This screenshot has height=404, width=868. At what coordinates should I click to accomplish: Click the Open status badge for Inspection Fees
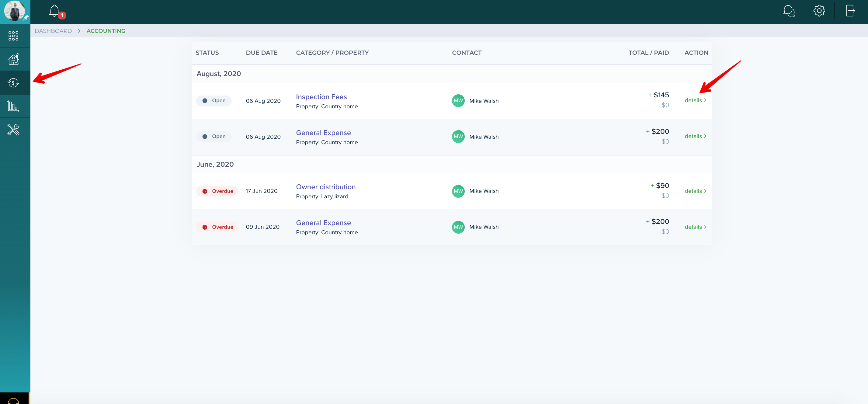pos(214,100)
